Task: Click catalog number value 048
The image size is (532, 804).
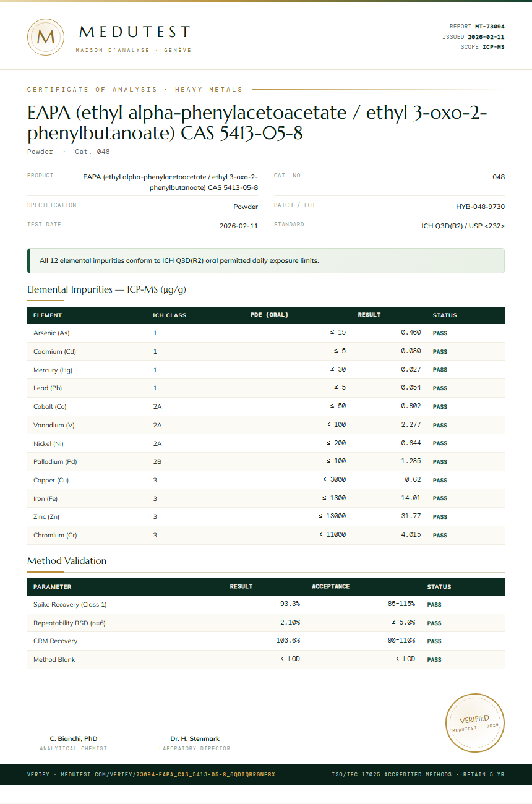Action: click(499, 177)
